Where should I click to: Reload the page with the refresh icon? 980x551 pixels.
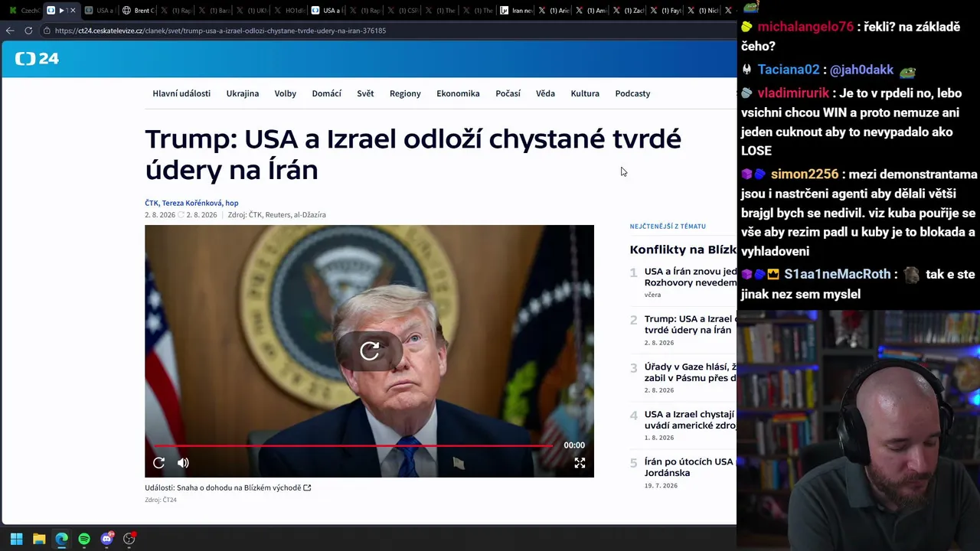(x=28, y=31)
